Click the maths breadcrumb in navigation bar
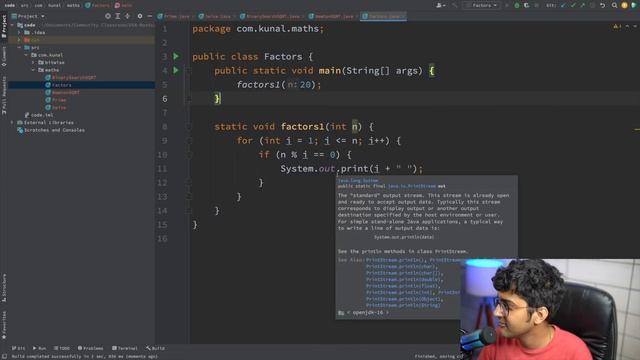This screenshot has height=360, width=640. pyautogui.click(x=73, y=5)
